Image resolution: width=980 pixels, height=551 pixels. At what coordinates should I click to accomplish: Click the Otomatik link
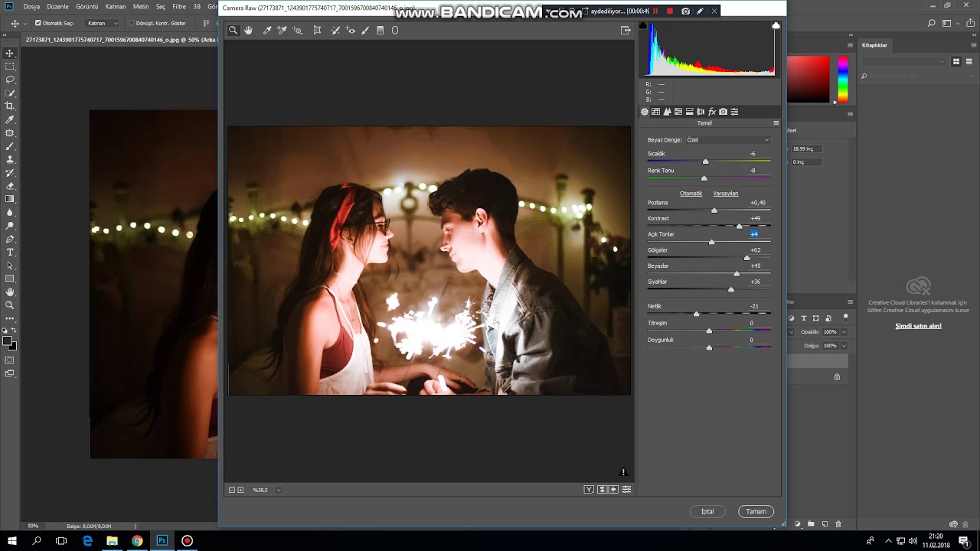click(691, 194)
